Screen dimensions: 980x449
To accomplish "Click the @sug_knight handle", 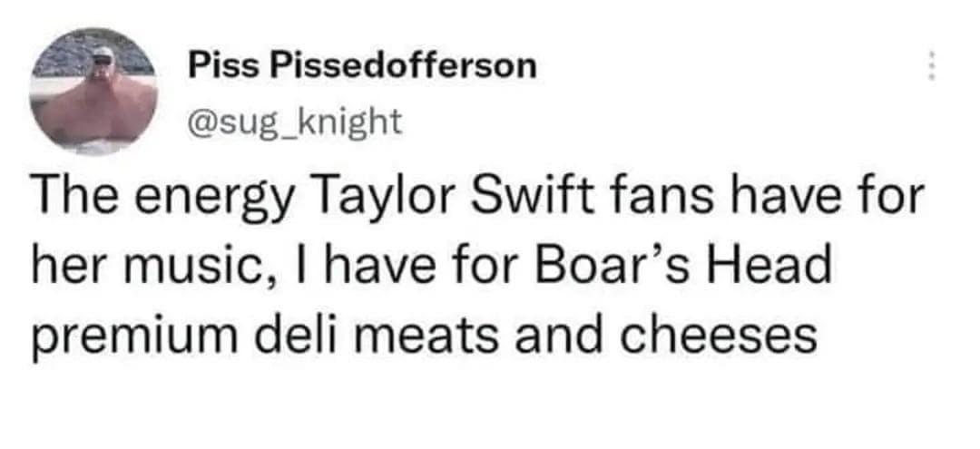I will click(294, 119).
